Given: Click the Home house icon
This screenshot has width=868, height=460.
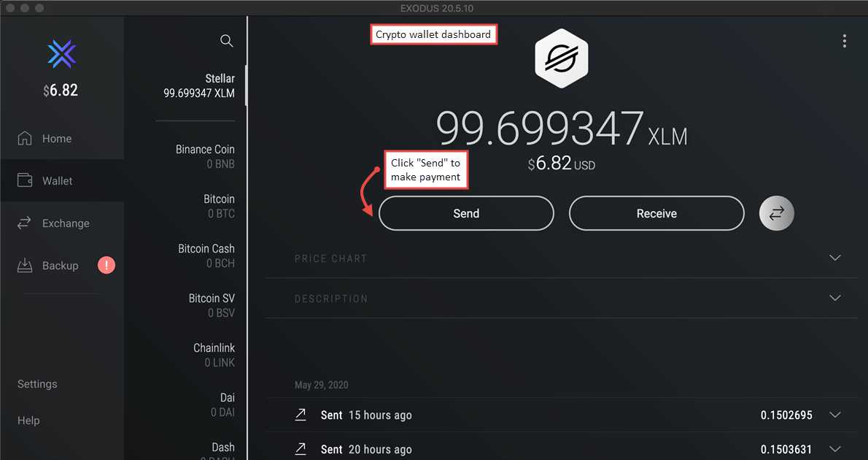Looking at the screenshot, I should pos(25,138).
